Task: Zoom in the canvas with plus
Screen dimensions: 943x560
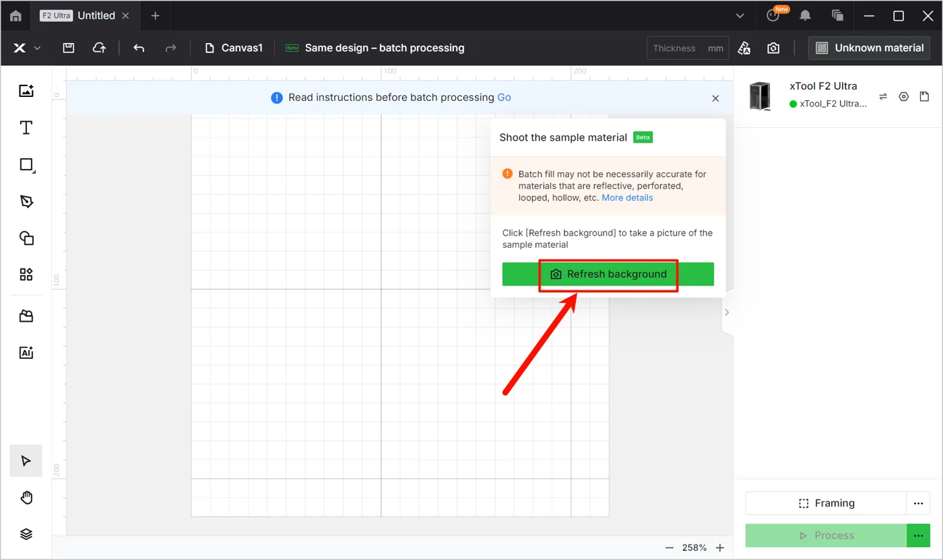Action: pos(720,548)
